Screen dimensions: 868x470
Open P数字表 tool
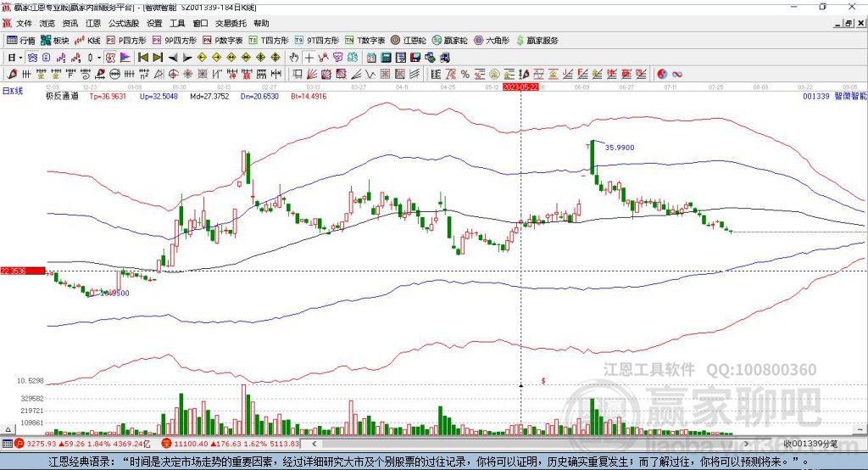click(x=223, y=41)
